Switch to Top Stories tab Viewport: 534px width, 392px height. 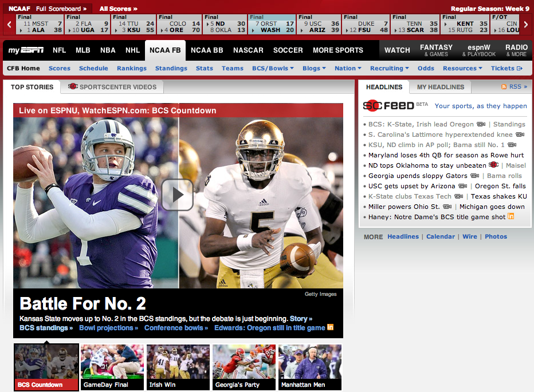(32, 87)
